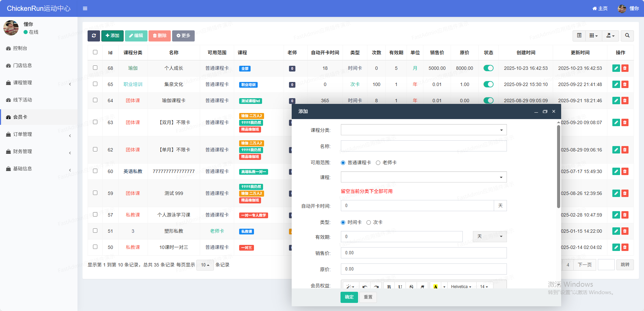Open the columns visibility dropdown
This screenshot has height=311, width=644.
coord(593,36)
